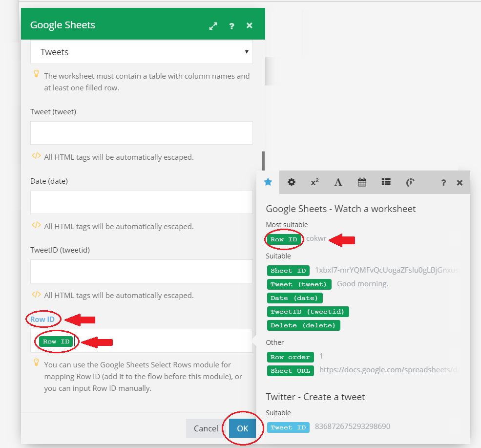Insert the Sheet URL tag

coord(290,371)
